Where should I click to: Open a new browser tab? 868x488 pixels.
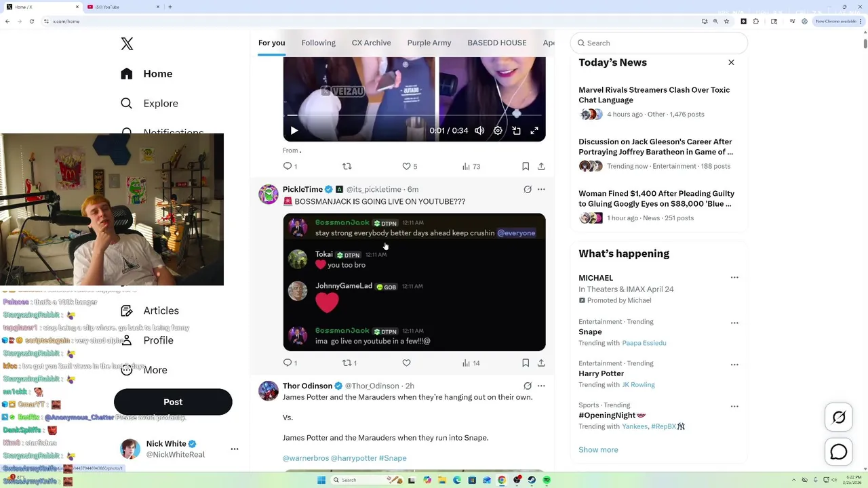[170, 7]
